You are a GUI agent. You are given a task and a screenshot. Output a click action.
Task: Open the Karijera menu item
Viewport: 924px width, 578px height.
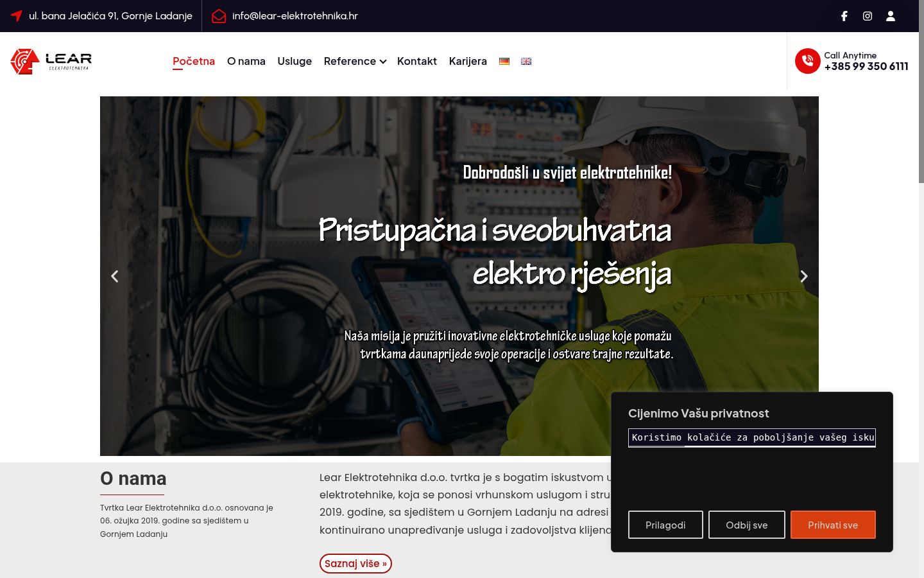tap(468, 61)
